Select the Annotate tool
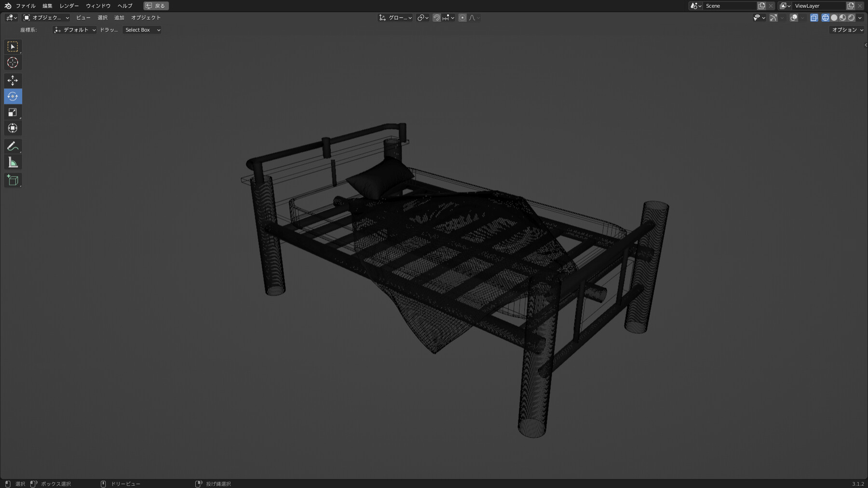 13,146
